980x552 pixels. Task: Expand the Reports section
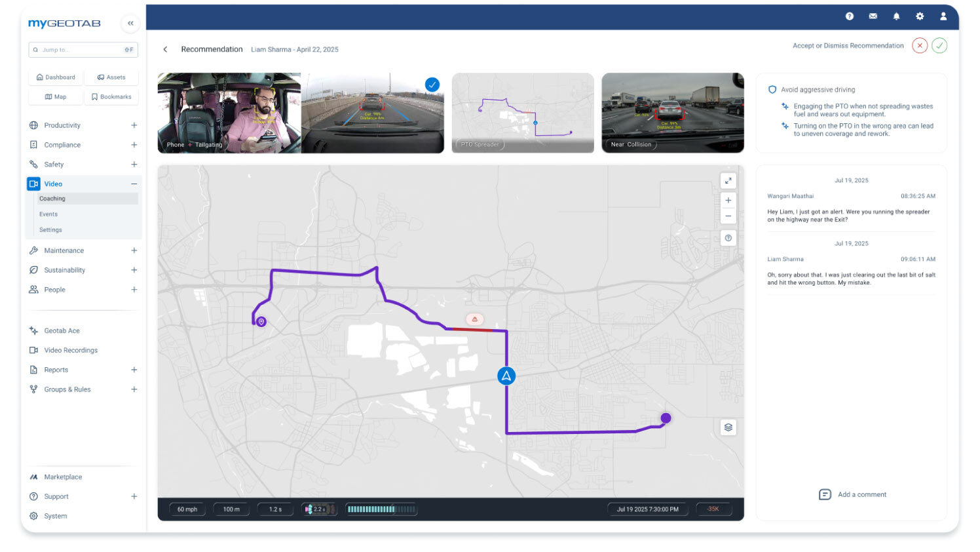point(134,369)
